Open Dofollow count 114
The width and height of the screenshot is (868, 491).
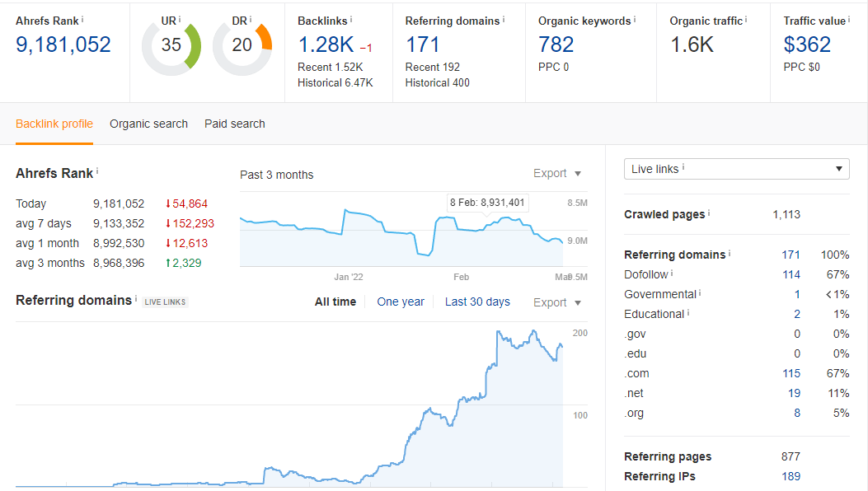tap(791, 274)
